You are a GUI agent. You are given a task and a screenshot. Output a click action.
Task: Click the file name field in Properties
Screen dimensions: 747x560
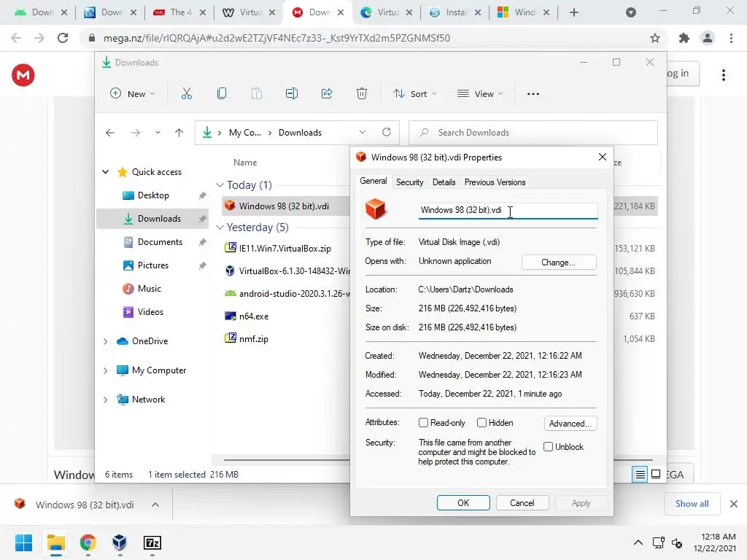click(508, 211)
